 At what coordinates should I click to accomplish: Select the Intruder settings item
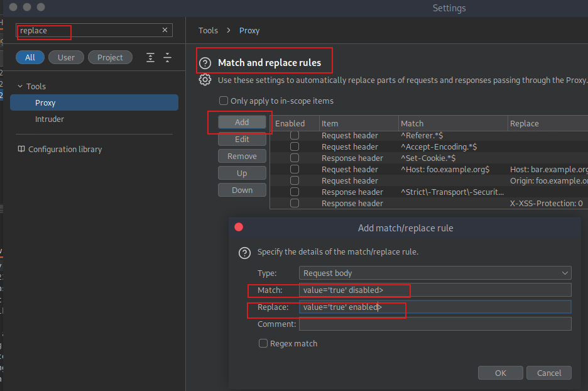[50, 119]
